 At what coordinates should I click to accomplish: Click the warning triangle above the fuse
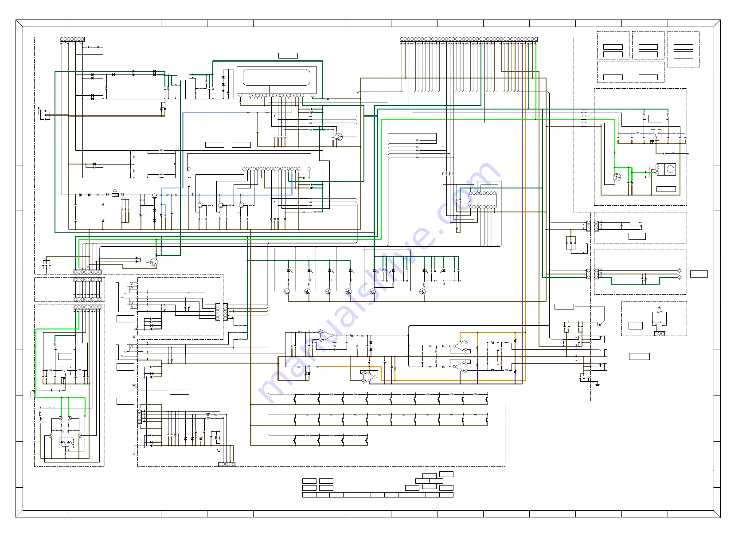point(115,190)
